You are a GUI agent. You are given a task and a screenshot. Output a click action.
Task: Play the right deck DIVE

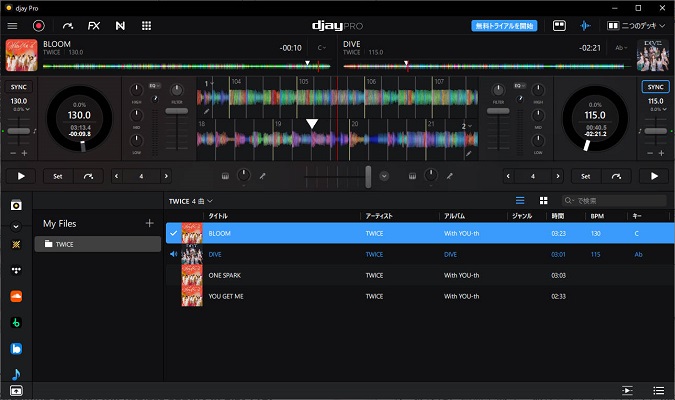point(654,176)
